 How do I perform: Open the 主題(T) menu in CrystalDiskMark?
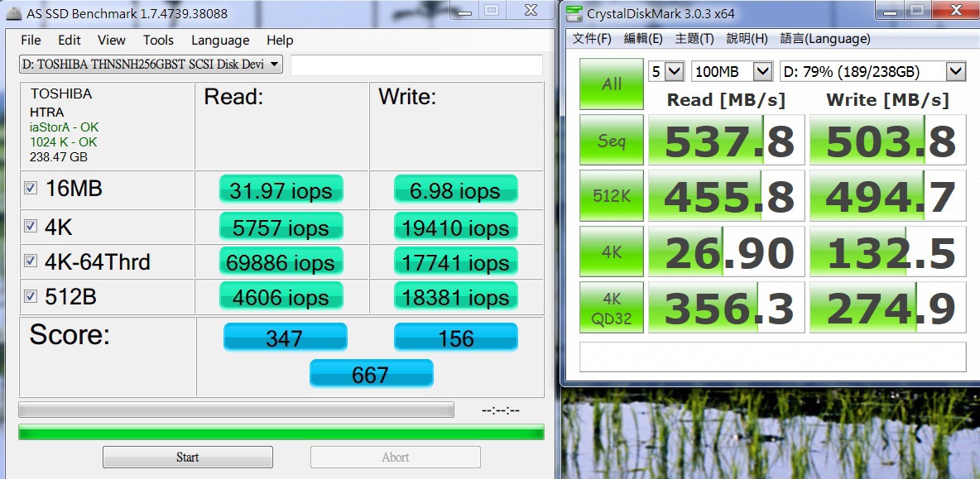(694, 39)
